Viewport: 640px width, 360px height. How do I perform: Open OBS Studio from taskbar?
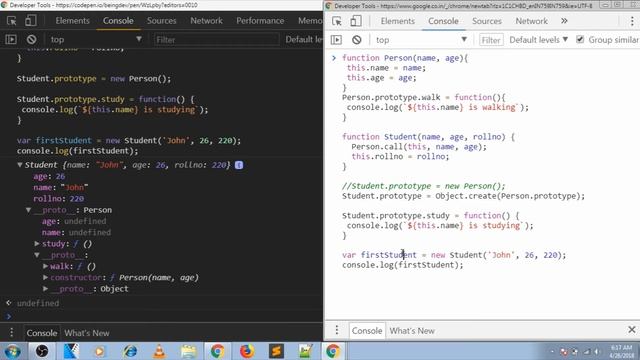tap(42, 351)
